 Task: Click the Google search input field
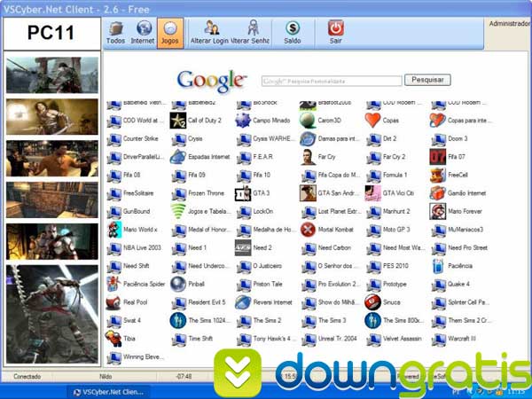[332, 81]
